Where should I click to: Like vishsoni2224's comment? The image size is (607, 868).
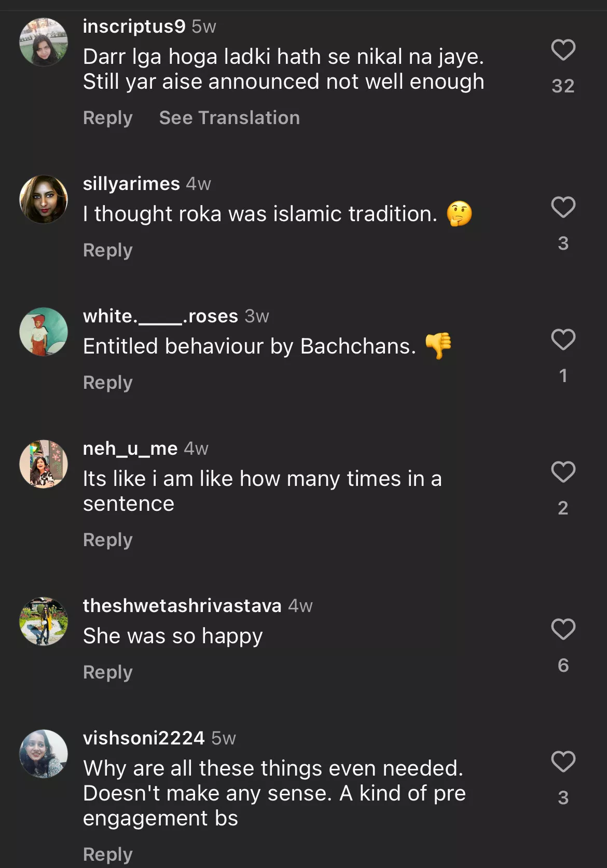tap(563, 762)
